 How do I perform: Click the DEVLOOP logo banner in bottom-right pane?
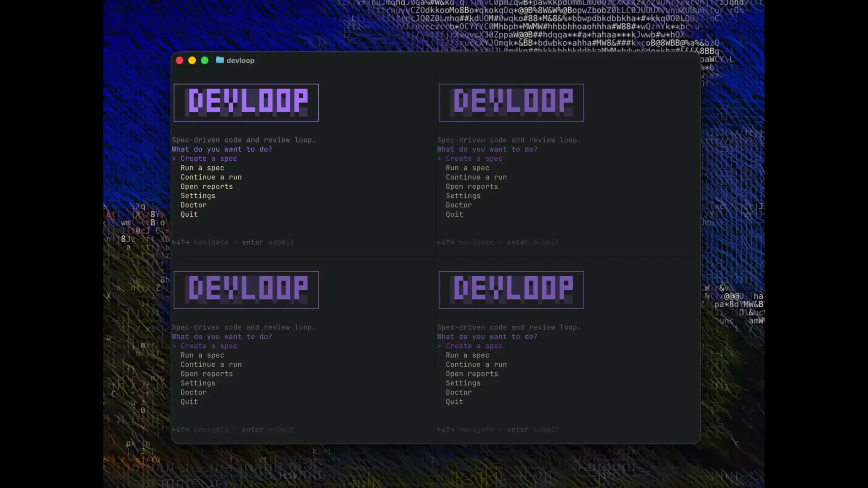click(511, 290)
